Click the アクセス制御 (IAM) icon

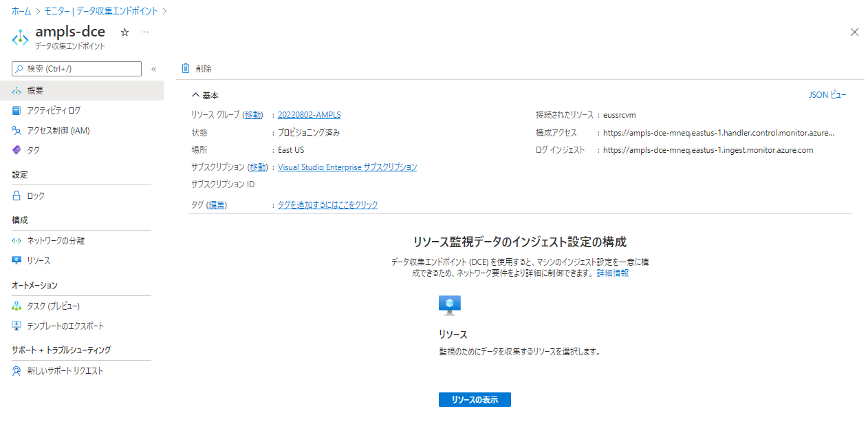tap(17, 130)
